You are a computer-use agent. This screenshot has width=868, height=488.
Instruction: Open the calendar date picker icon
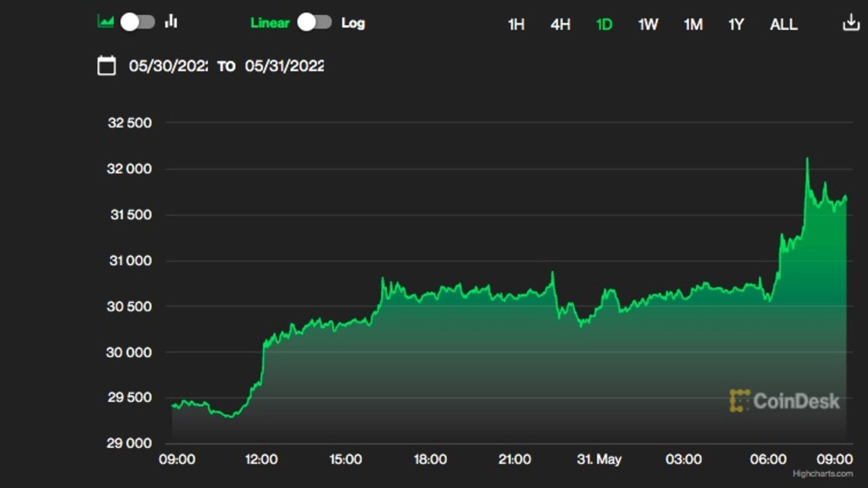[x=106, y=66]
